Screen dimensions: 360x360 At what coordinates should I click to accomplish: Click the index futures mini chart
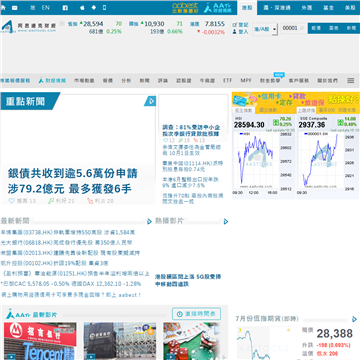pyautogui.click(x=263, y=343)
